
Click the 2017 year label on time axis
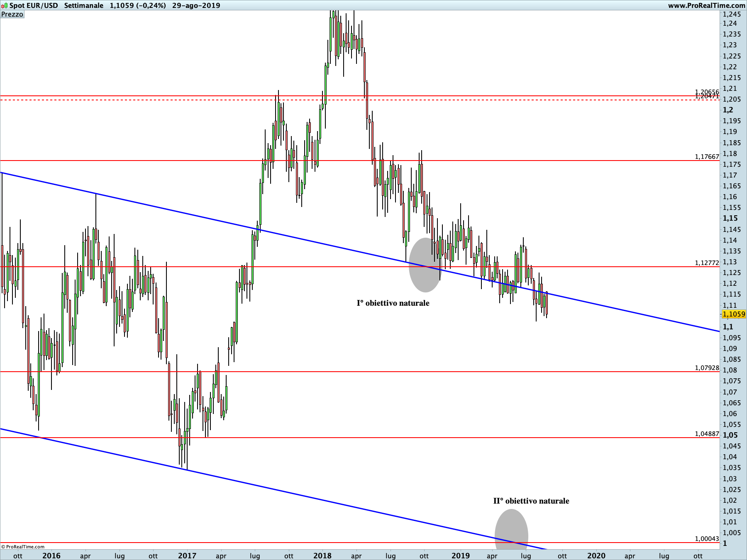click(x=187, y=556)
